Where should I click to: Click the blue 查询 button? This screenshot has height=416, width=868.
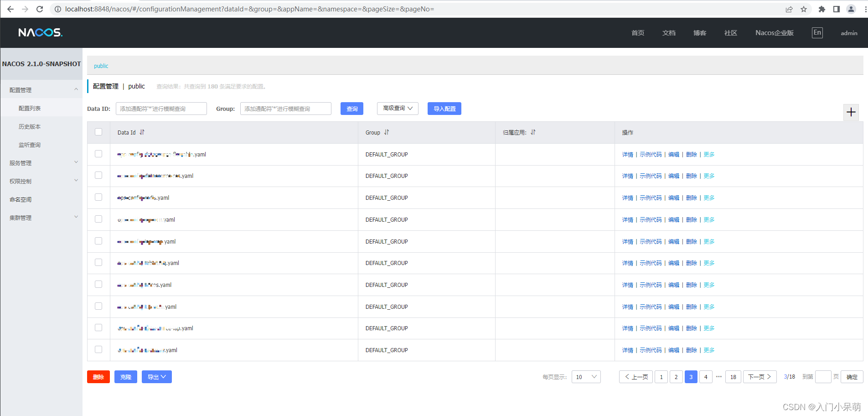point(352,109)
